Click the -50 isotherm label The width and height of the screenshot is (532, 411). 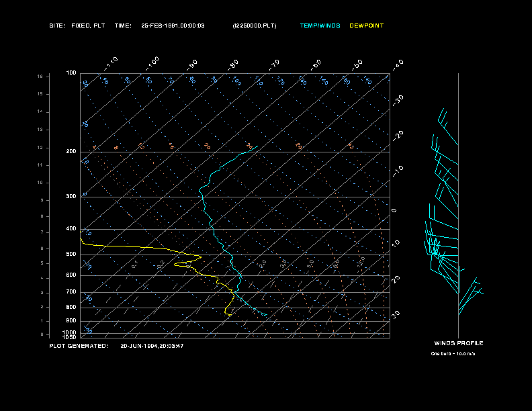[357, 64]
